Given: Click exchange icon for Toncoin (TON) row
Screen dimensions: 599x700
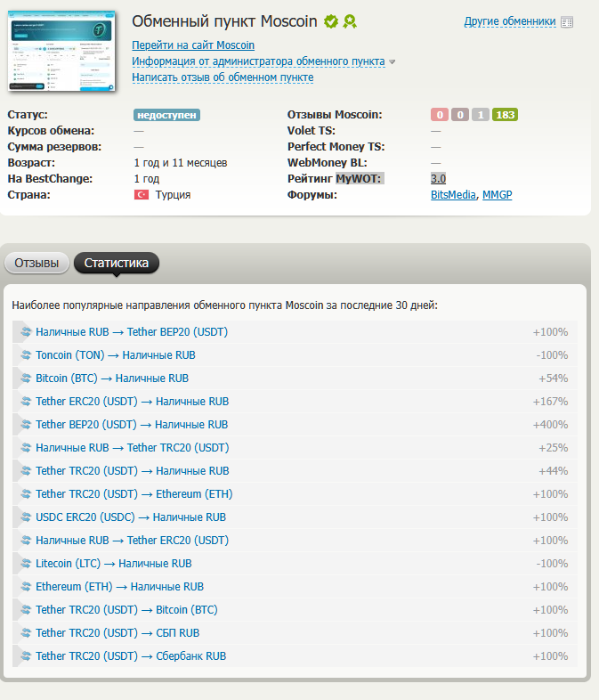Looking at the screenshot, I should [x=25, y=355].
